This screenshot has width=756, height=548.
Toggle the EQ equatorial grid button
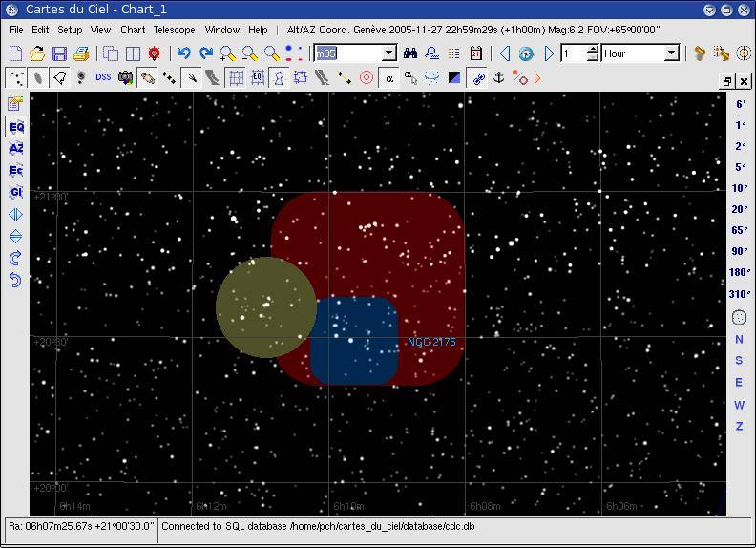click(258, 77)
